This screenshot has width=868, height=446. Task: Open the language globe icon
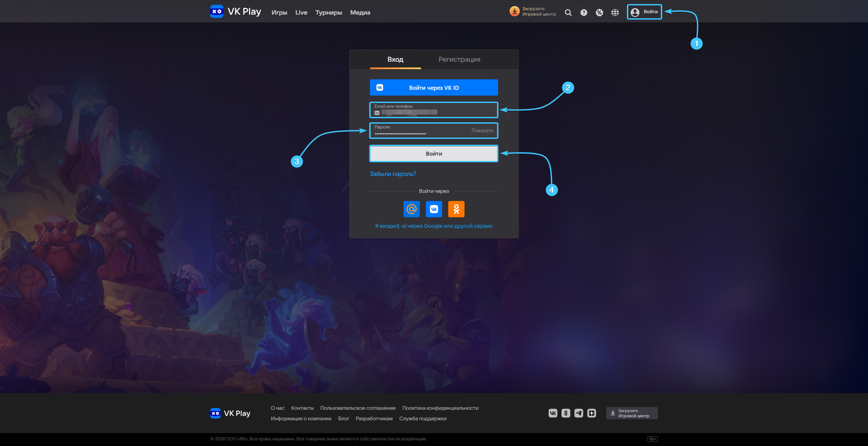pyautogui.click(x=615, y=13)
